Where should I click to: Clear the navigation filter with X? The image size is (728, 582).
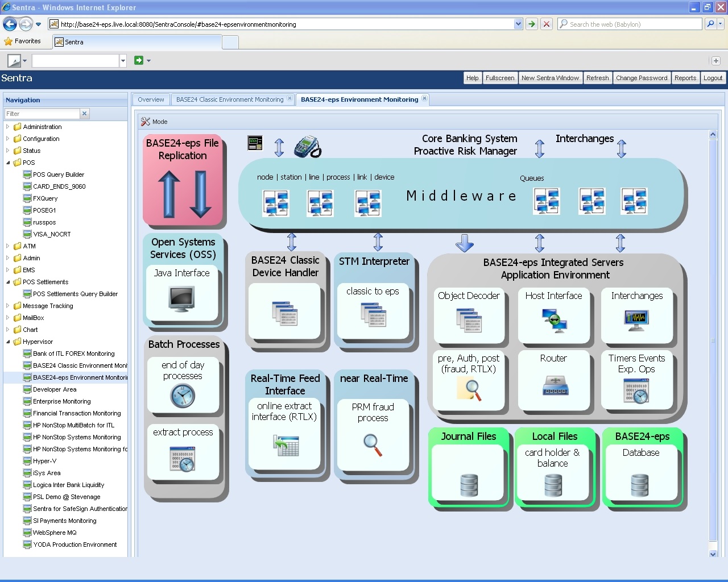pyautogui.click(x=85, y=114)
